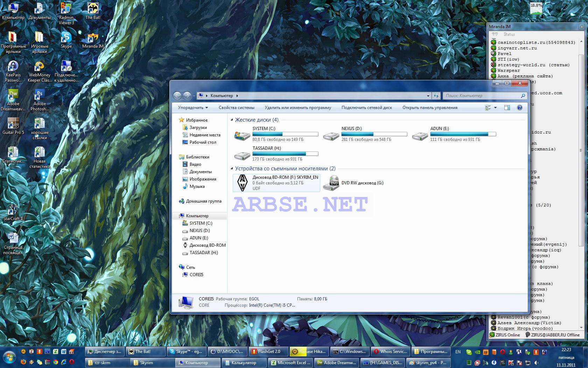Toggle the preview pane icon in Explorer
The width and height of the screenshot is (588, 368).
coord(507,108)
